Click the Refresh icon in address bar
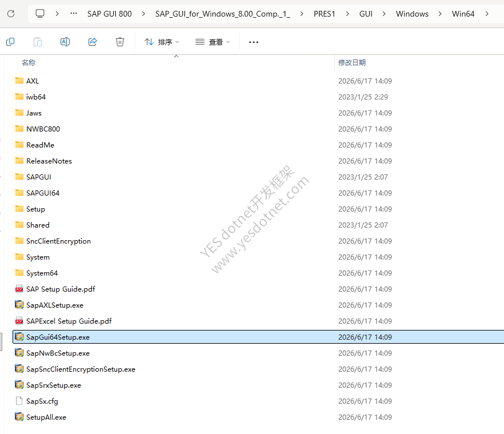Viewport: 504px width, 434px height. [11, 14]
